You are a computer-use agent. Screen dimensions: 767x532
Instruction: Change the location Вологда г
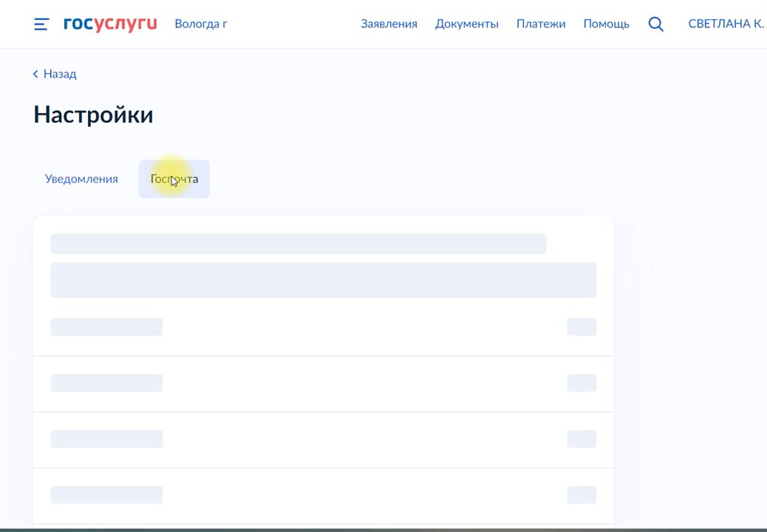(x=200, y=24)
